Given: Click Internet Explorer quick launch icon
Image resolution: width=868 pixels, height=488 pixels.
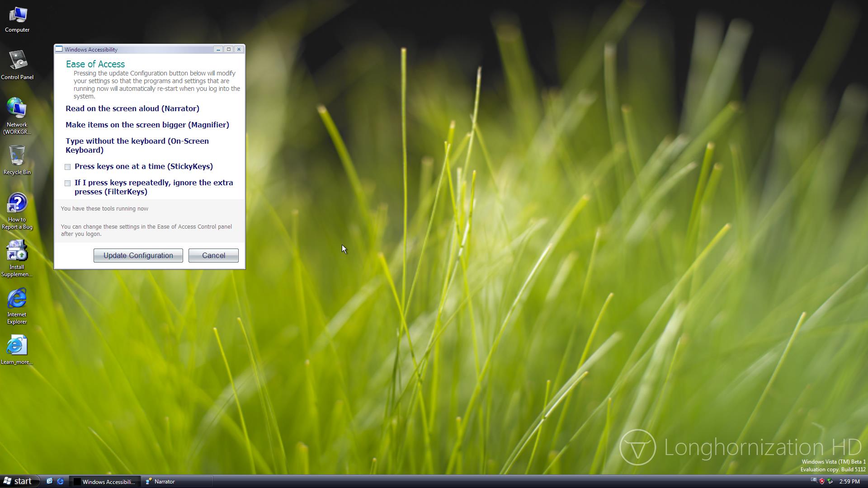Looking at the screenshot, I should tap(60, 481).
